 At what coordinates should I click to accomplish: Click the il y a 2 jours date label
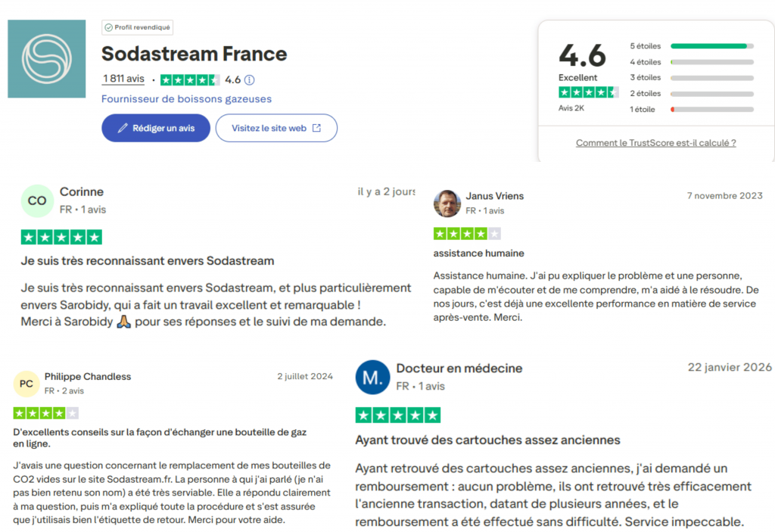[x=386, y=191]
